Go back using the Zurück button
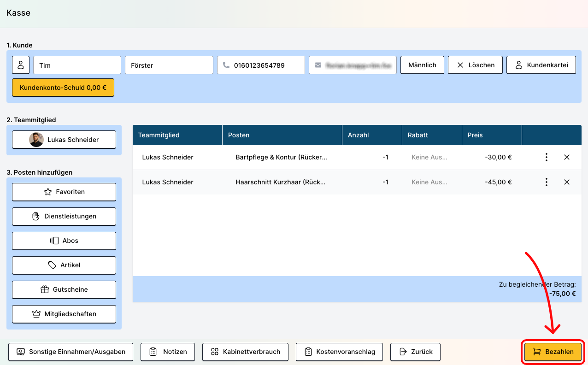 (415, 352)
